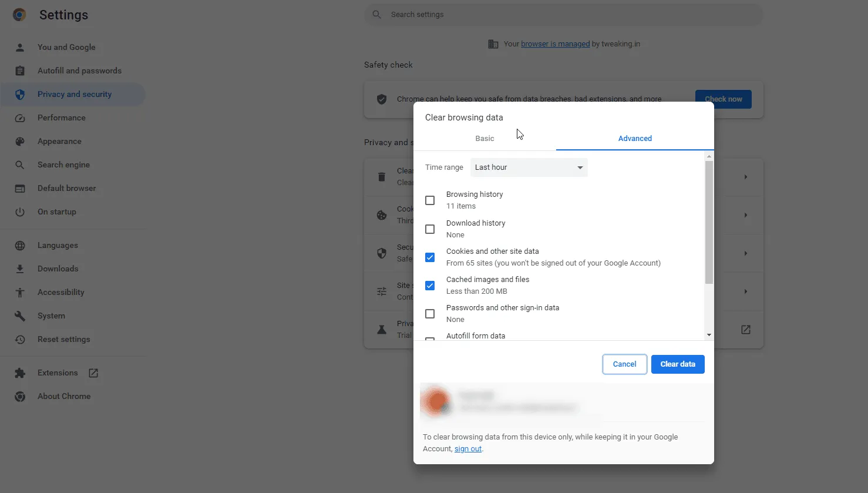Select the Advanced tab
The image size is (868, 493).
(635, 139)
